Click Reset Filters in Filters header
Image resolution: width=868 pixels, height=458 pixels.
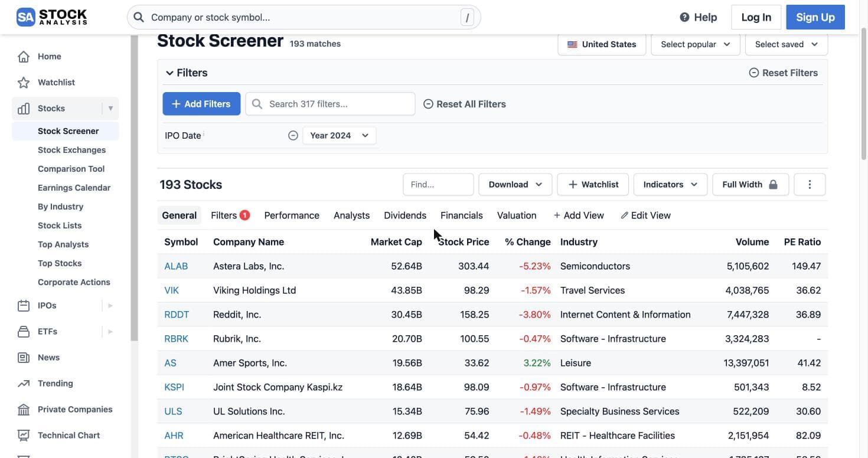pyautogui.click(x=784, y=73)
